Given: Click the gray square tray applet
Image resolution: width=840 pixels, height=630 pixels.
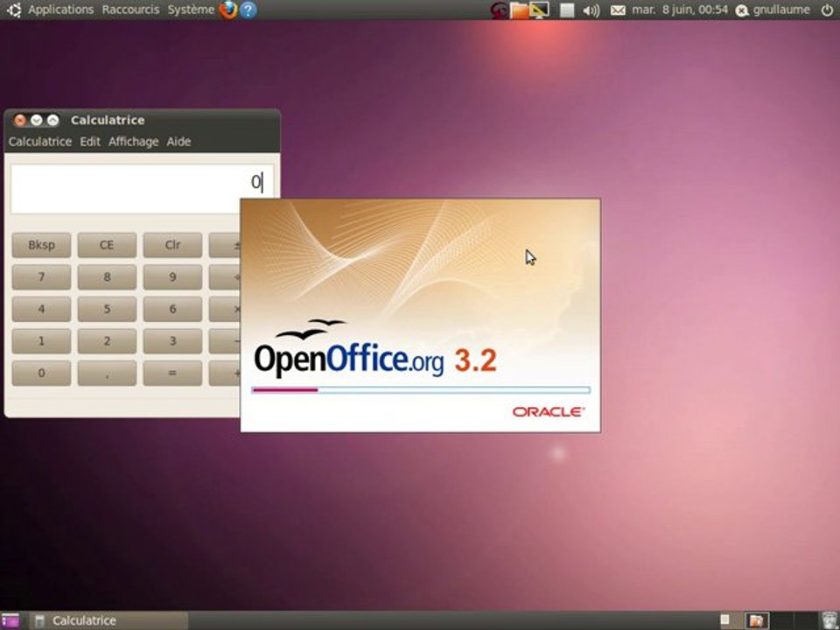Looking at the screenshot, I should pos(567,10).
